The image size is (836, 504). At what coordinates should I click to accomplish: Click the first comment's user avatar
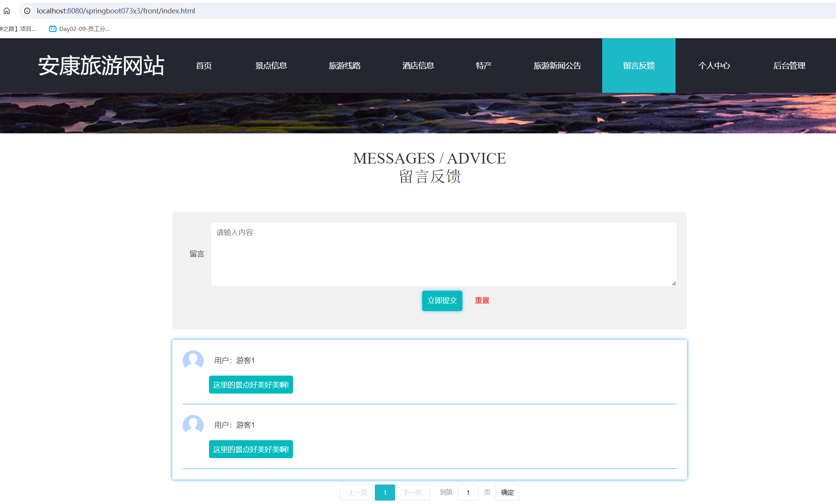(193, 360)
